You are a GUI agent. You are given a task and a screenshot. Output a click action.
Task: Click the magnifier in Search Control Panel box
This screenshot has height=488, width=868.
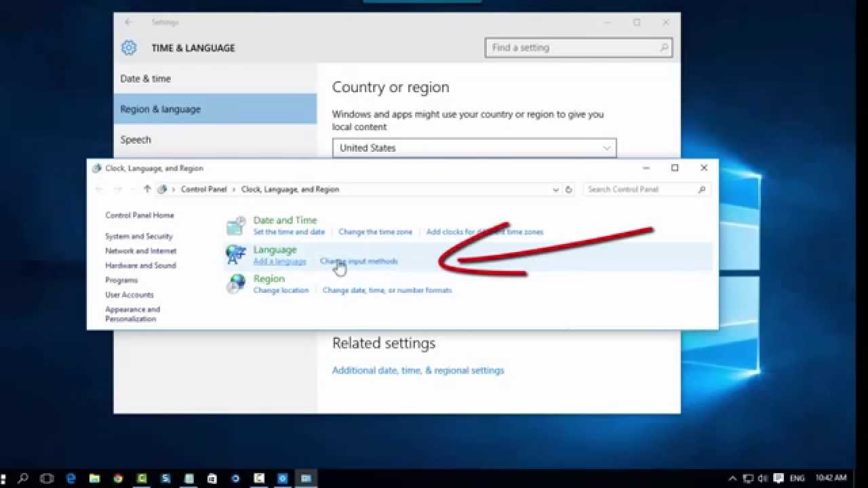click(702, 190)
